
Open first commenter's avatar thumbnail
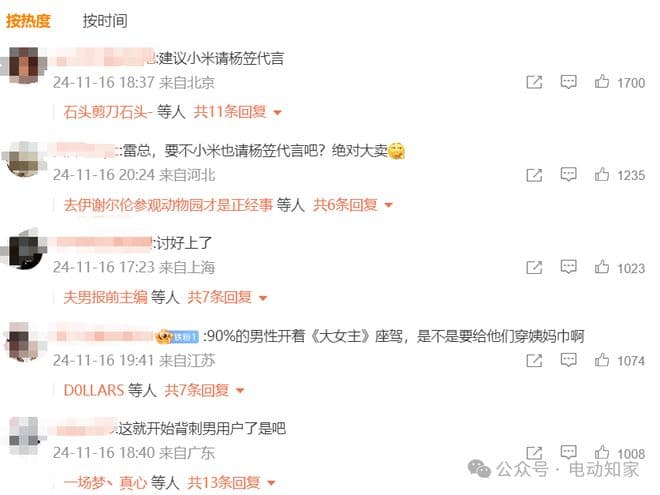tap(24, 66)
